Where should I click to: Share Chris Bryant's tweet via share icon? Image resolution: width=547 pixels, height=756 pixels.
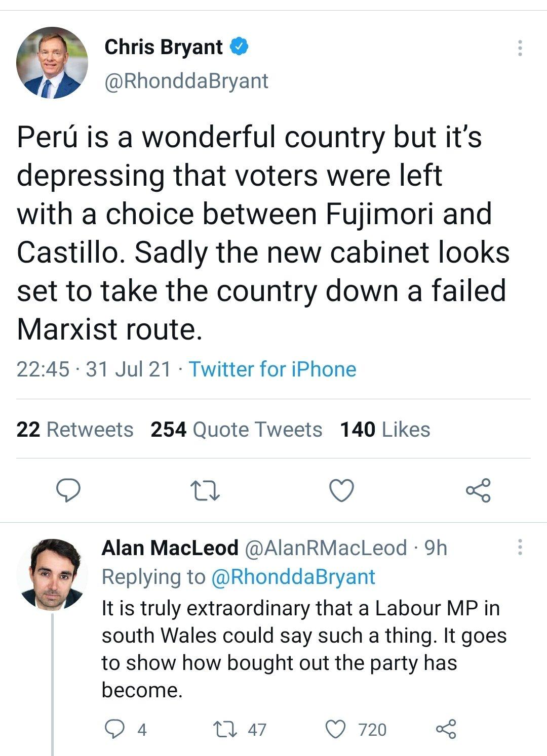click(478, 490)
